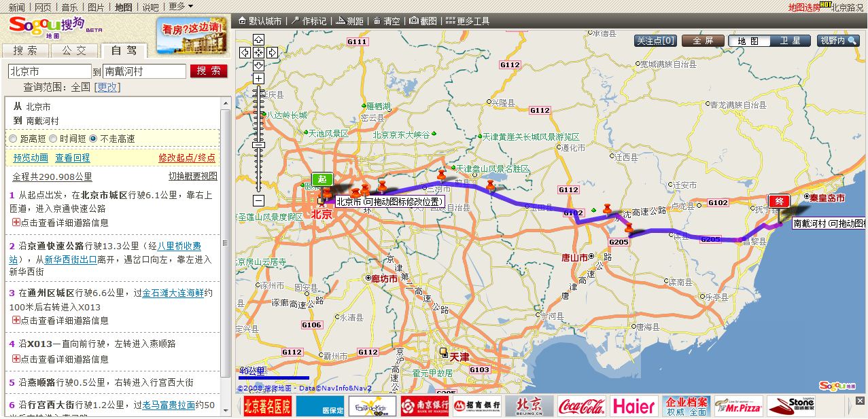The height and width of the screenshot is (419, 868).
Task: Click the zoom level slider handle
Action: click(258, 145)
